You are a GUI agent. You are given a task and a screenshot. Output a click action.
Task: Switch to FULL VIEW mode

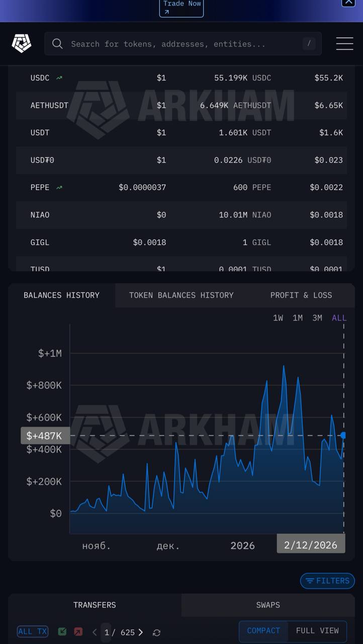click(317, 631)
